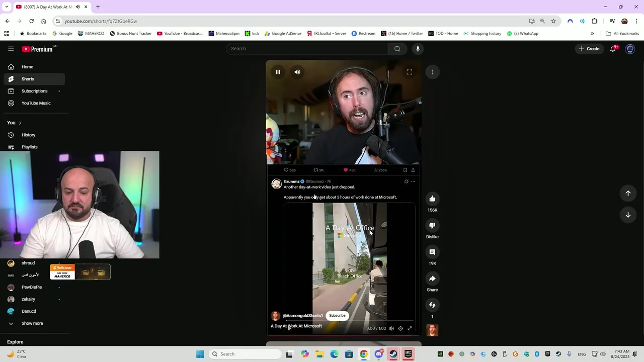Open the channel sound thumbnail below Remix
This screenshot has height=362, width=644.
(432, 330)
